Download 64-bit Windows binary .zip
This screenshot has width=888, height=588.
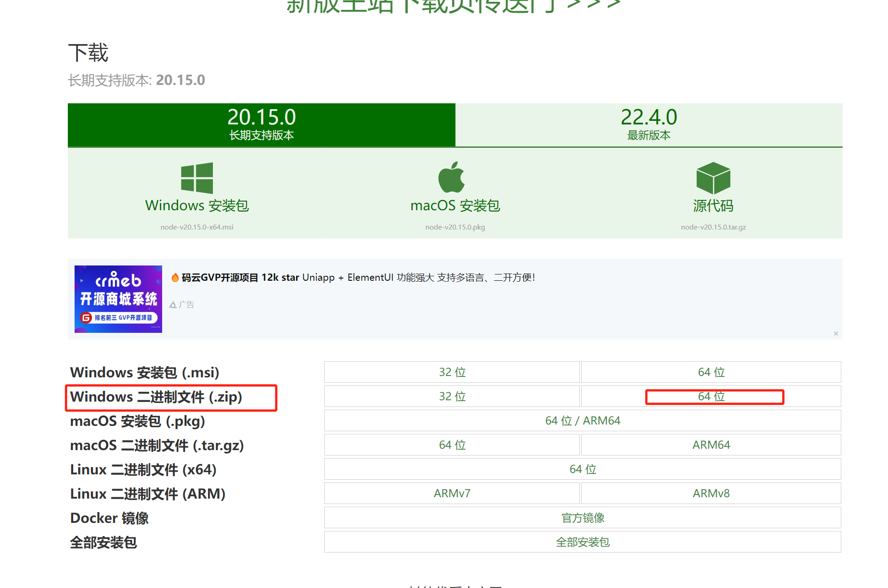tap(711, 396)
